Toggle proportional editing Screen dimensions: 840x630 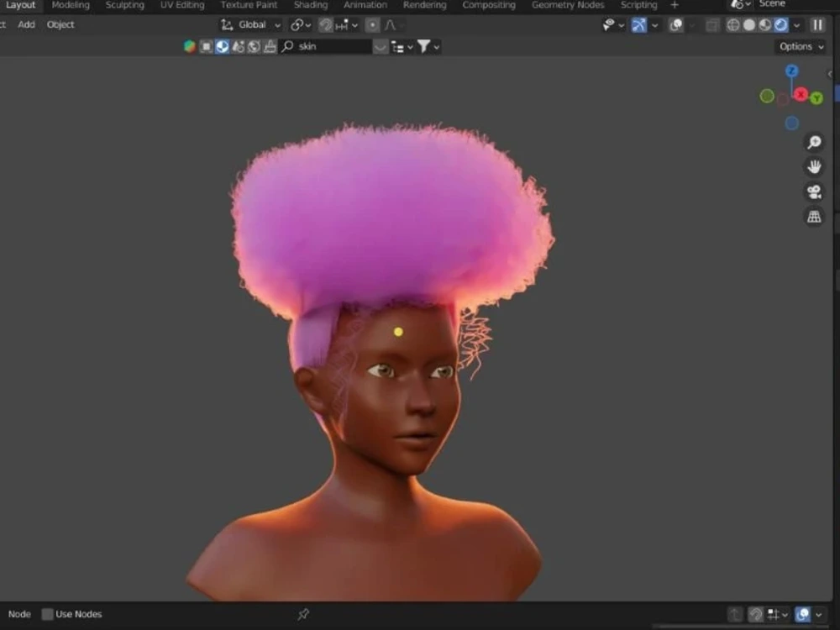coord(372,24)
